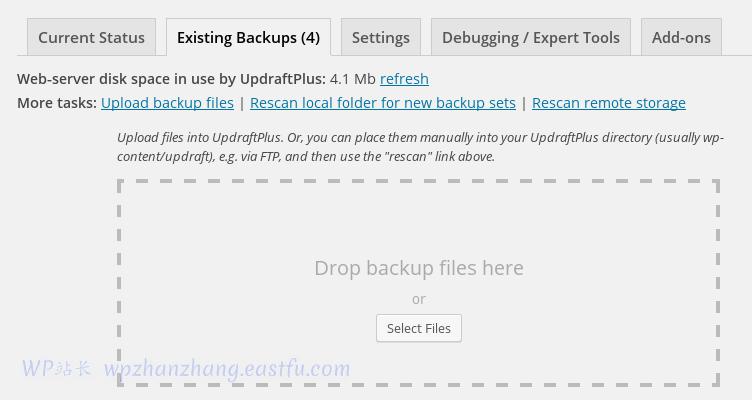Select the Existing Backups (4) tab
Screen dimensions: 752x400
(x=248, y=38)
